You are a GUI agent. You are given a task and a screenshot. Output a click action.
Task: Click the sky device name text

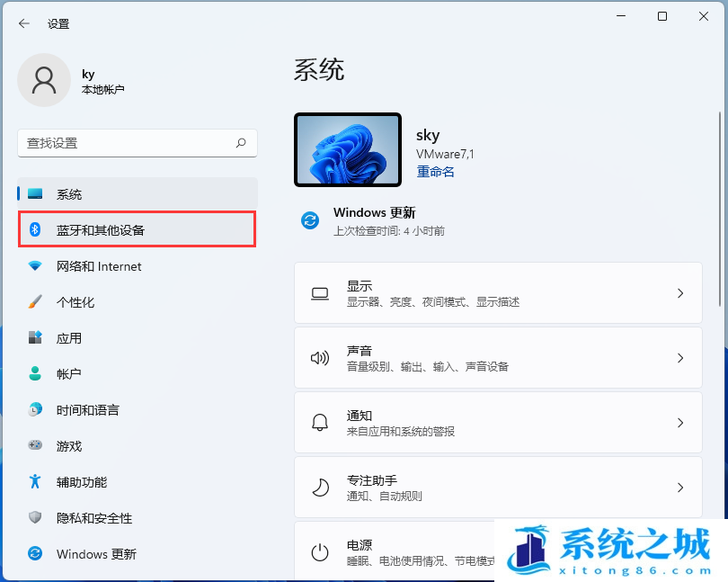point(428,135)
